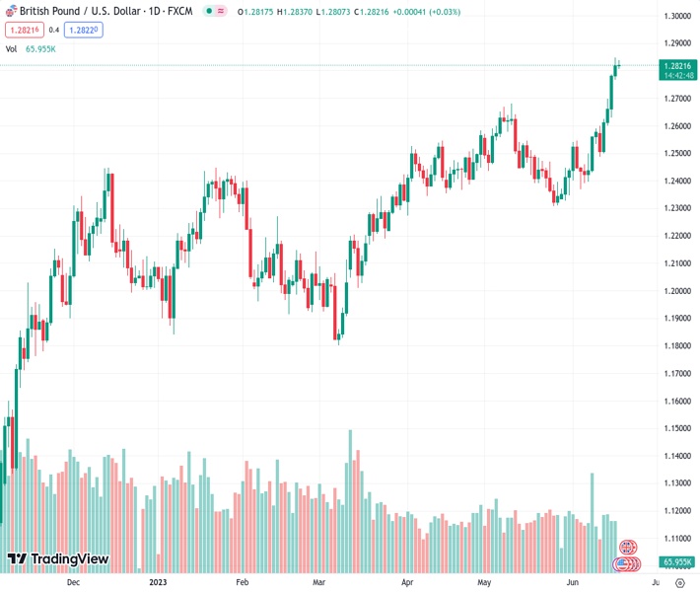Click the green market status dot

(x=209, y=11)
